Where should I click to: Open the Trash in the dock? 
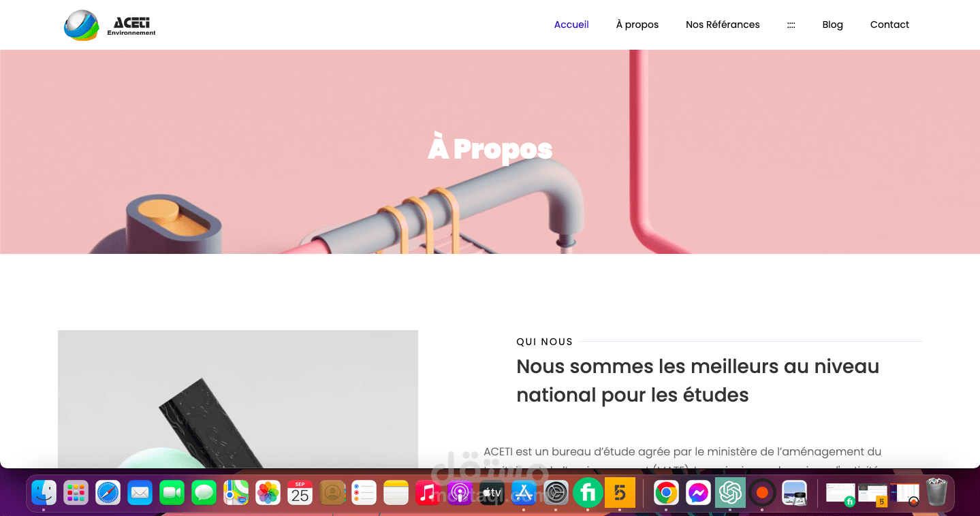[936, 492]
